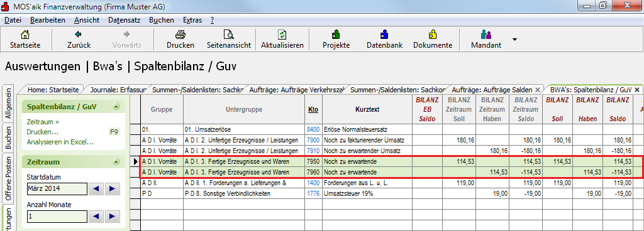Select P D 8. Sonstige Verbindlichkeiten cell

[x=244, y=193]
